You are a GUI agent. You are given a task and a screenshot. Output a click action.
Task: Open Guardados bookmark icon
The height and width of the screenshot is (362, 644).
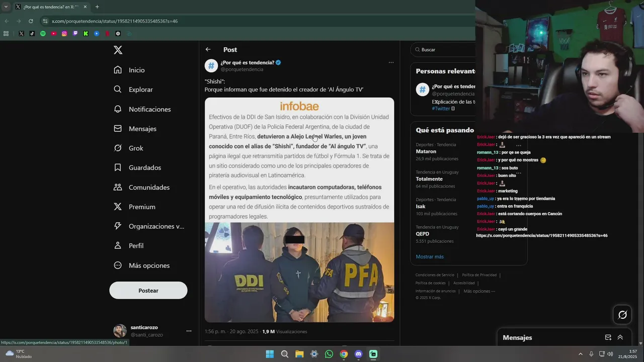(118, 167)
